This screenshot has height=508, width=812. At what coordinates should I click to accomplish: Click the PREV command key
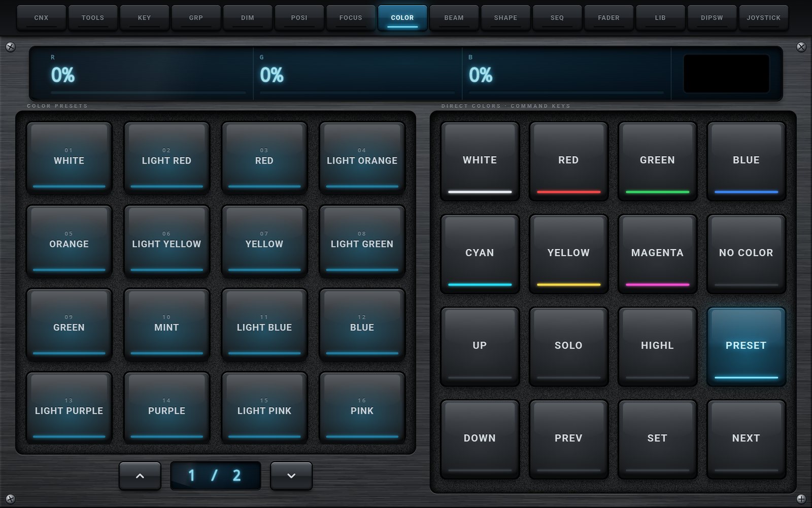tap(568, 439)
